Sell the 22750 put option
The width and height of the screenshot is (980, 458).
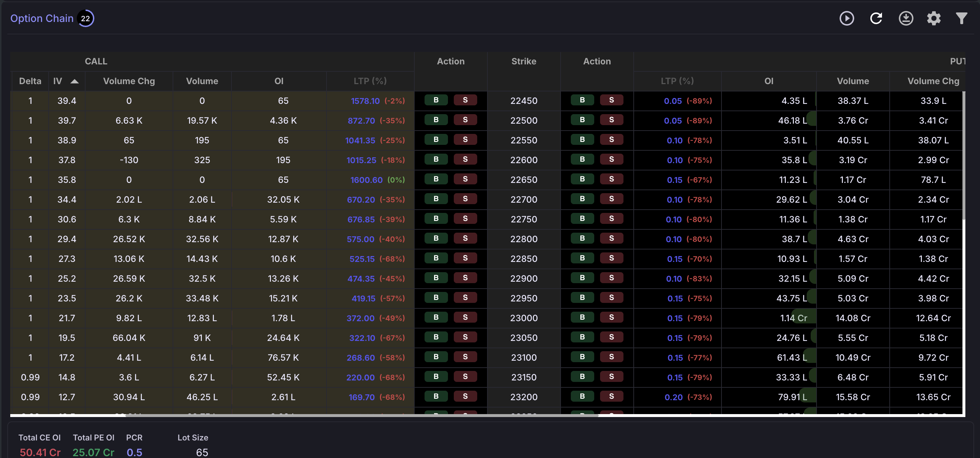pyautogui.click(x=611, y=219)
